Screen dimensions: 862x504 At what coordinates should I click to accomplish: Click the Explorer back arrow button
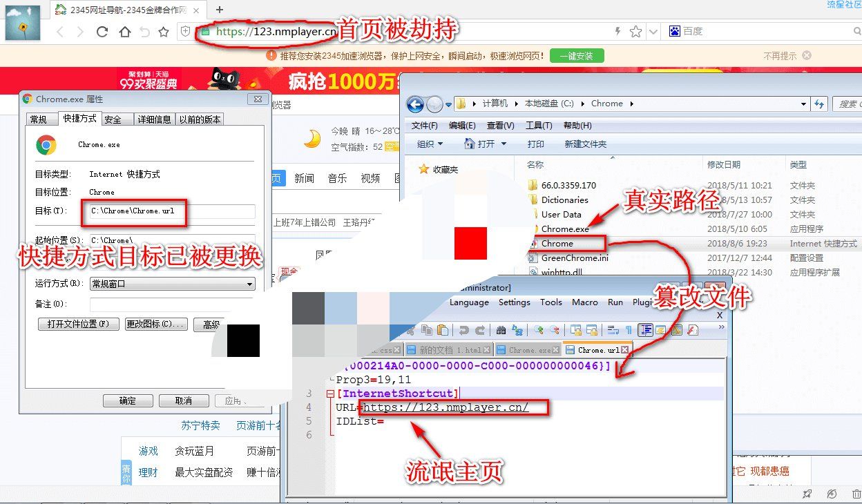coord(415,104)
